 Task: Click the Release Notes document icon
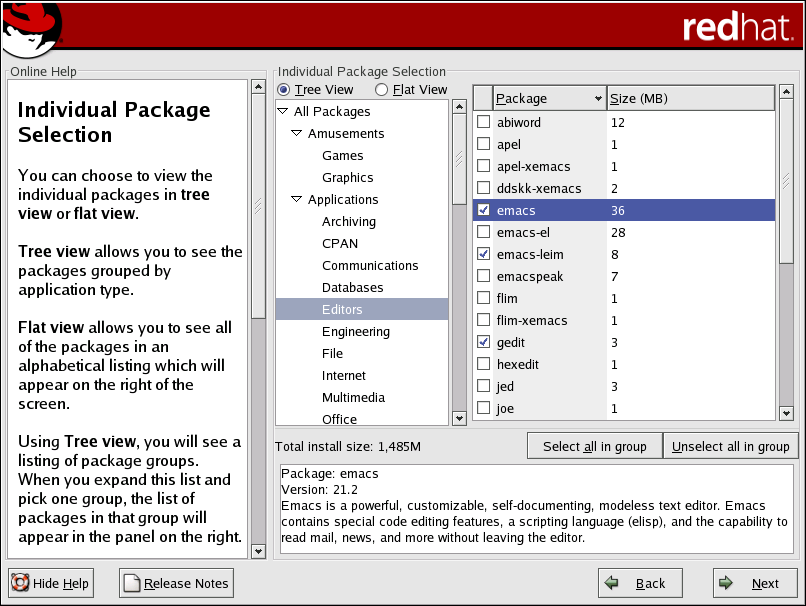point(132,583)
